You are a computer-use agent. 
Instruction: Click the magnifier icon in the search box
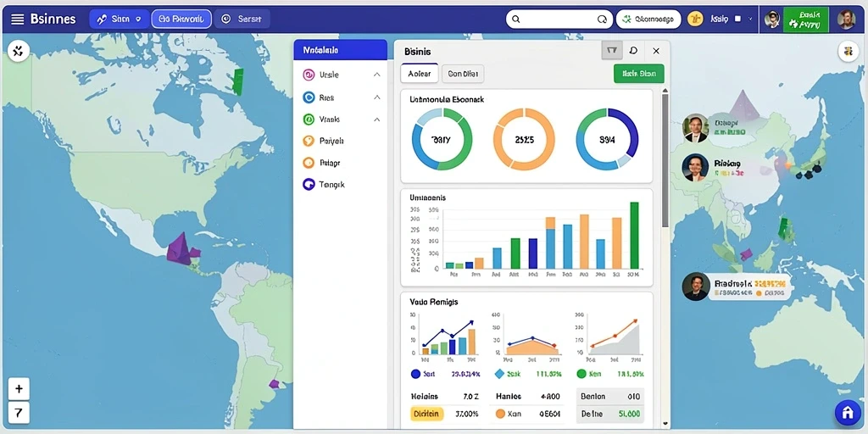[x=516, y=19]
